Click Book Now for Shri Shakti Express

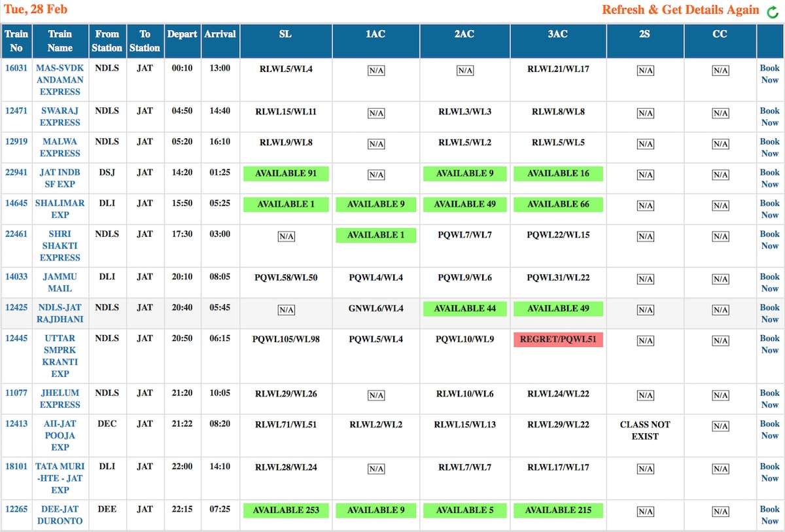point(769,239)
